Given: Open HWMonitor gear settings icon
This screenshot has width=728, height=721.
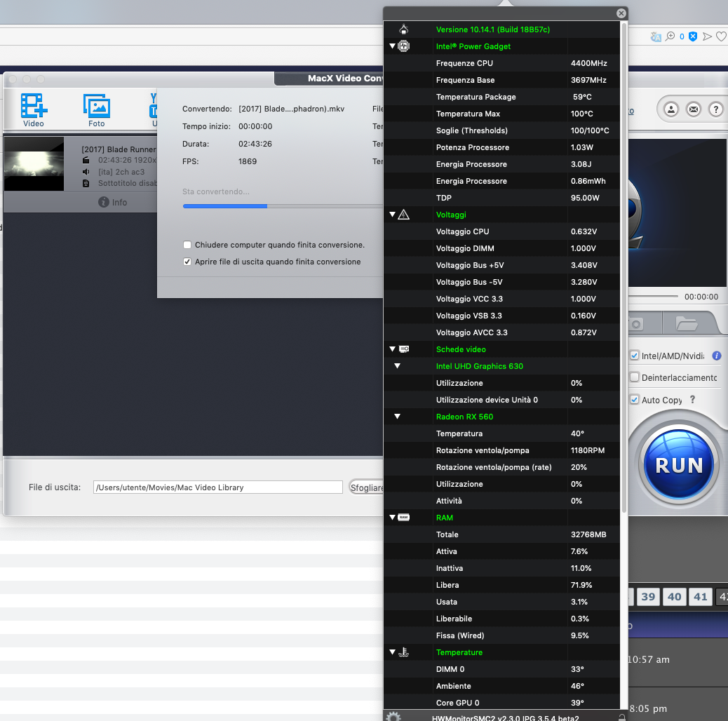Looking at the screenshot, I should 393,716.
